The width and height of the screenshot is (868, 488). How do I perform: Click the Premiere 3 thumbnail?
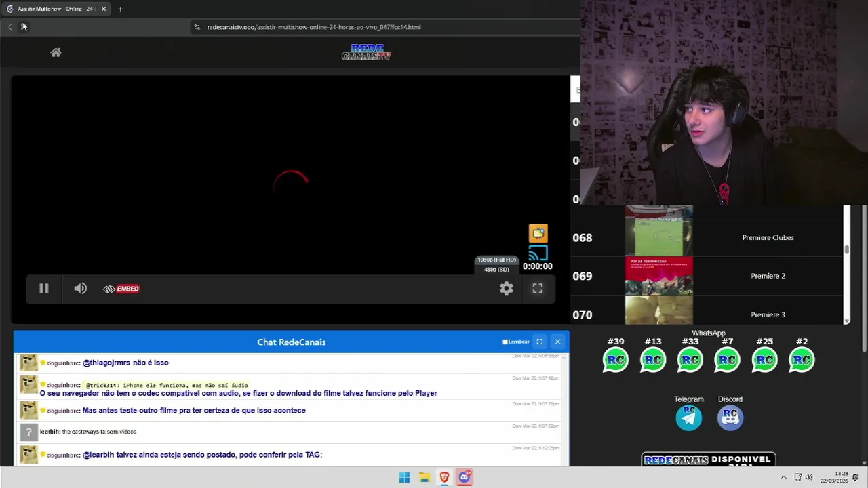[x=658, y=311]
